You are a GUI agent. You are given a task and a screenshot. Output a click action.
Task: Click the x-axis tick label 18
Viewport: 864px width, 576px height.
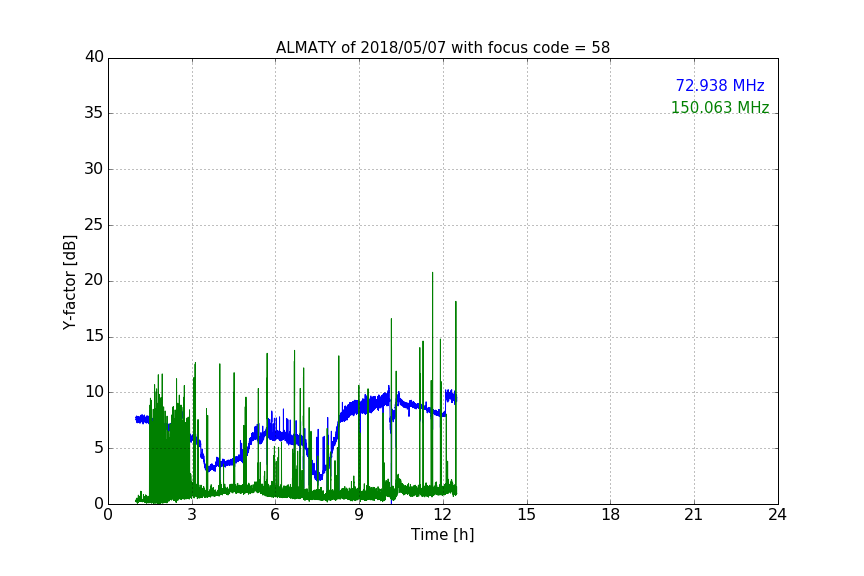(x=611, y=515)
